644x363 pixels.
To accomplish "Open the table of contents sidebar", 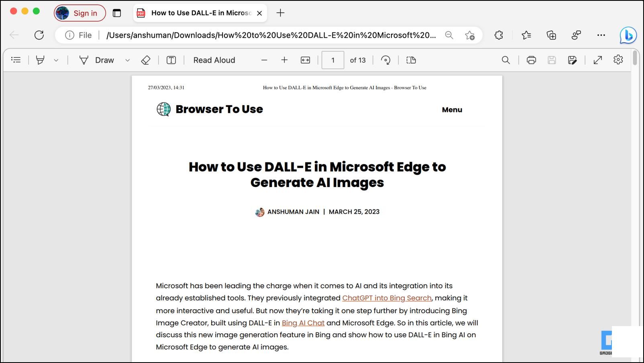I will tap(16, 60).
